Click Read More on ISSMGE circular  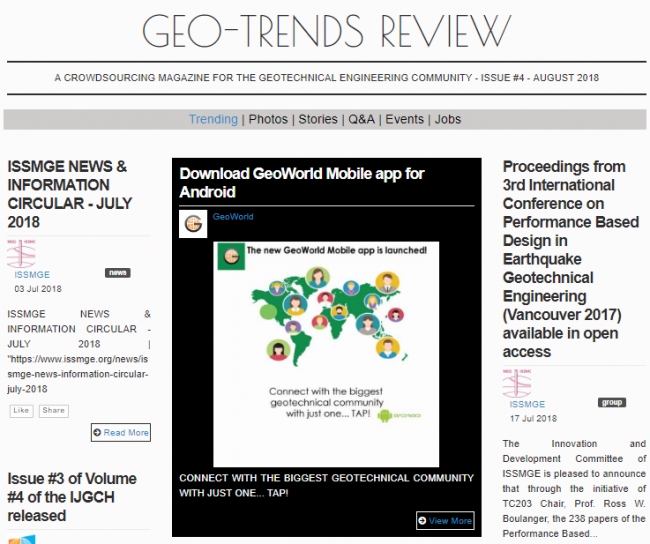[x=121, y=432]
